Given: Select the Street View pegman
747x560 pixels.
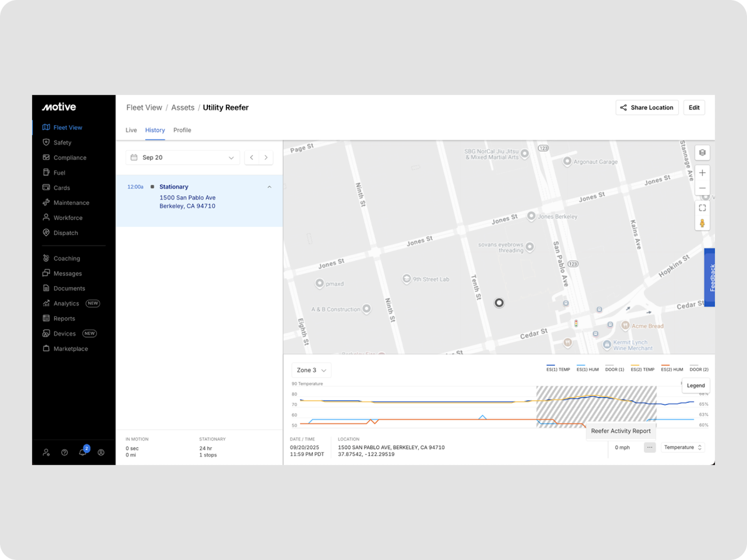Looking at the screenshot, I should pos(702,223).
